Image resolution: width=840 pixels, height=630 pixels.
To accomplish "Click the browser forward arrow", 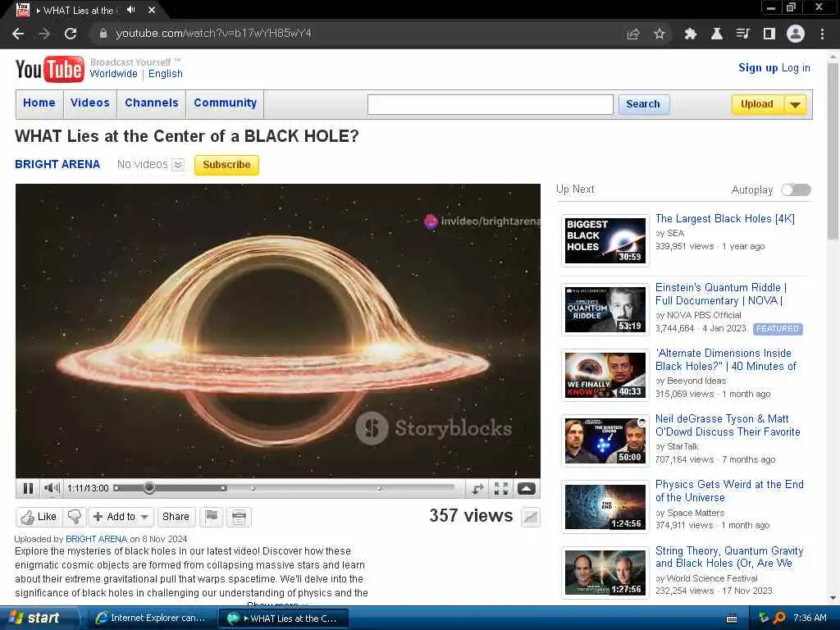I will 44,34.
